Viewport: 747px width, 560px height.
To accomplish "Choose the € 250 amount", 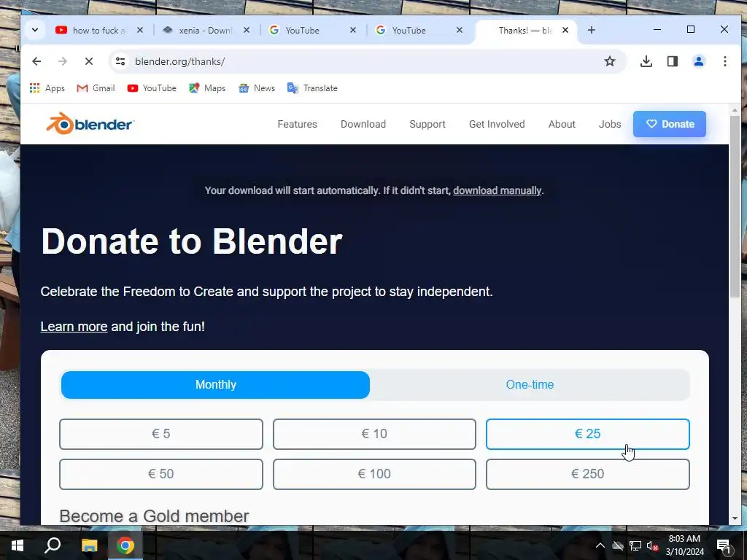I will [588, 474].
